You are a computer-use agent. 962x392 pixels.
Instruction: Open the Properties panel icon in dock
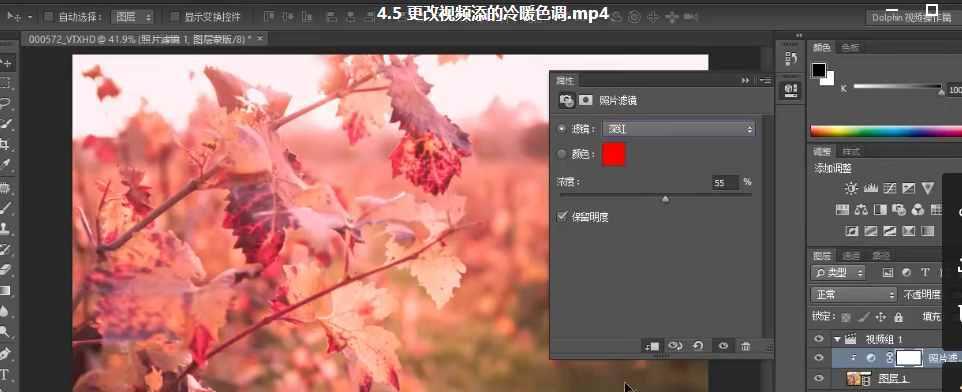[791, 91]
